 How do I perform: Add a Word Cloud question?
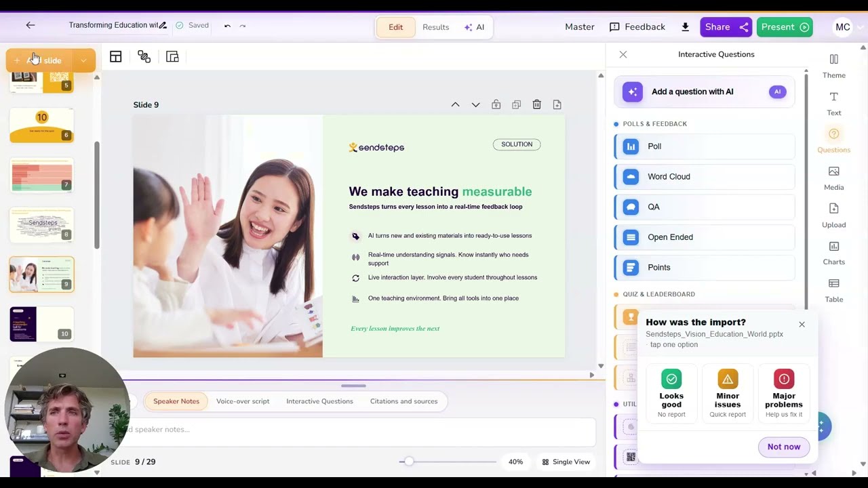coord(704,177)
